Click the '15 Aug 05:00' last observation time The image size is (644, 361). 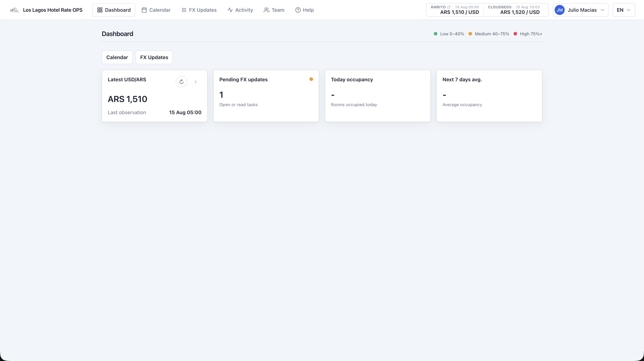(185, 112)
